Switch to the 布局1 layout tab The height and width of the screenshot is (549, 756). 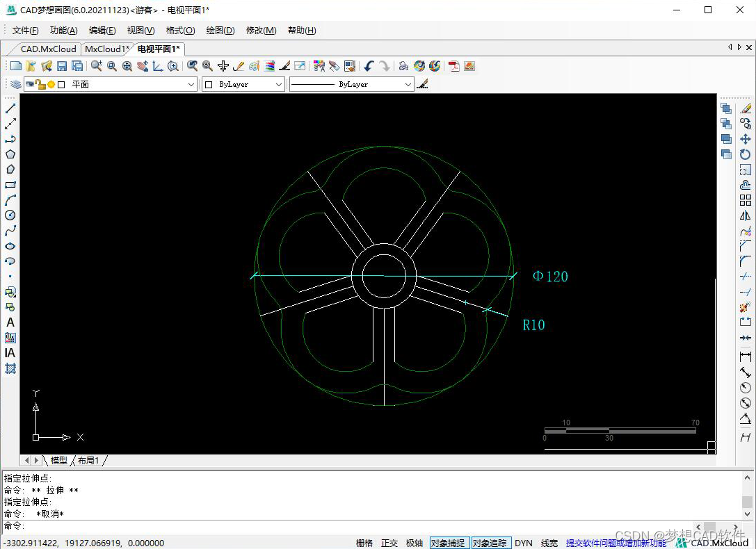click(x=88, y=460)
